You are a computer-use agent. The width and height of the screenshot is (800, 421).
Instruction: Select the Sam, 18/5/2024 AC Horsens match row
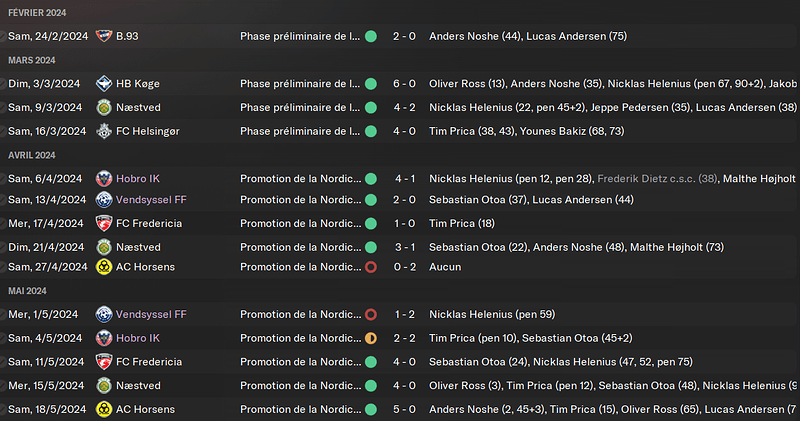(x=400, y=409)
